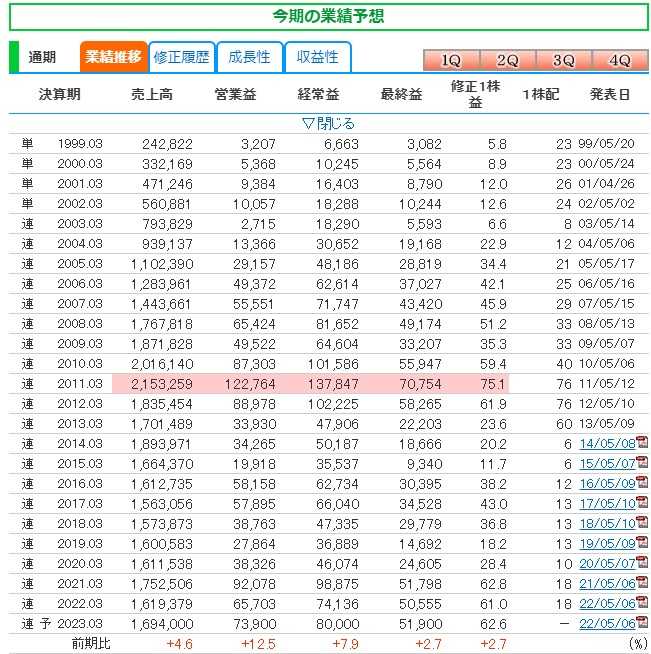The image size is (651, 654).
Task: Open PDF icon beside 19/05/09
Action: point(642,542)
